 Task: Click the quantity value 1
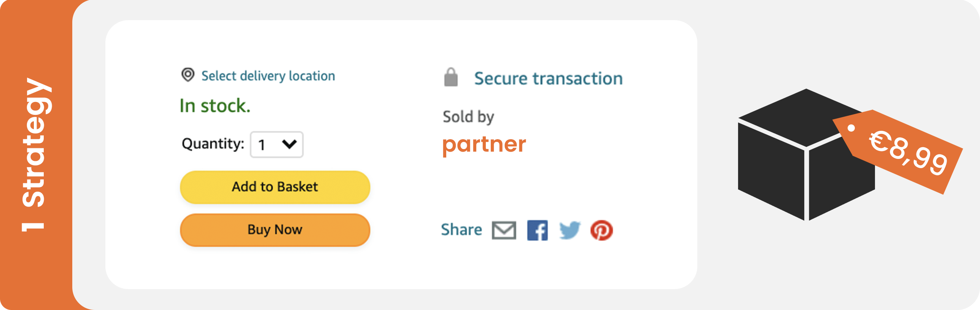click(262, 145)
